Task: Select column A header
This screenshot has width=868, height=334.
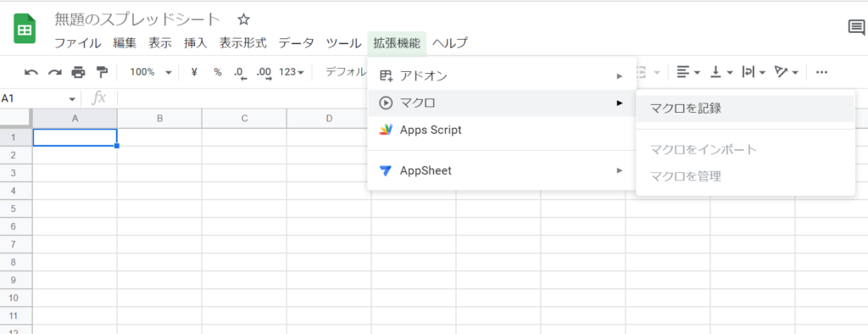Action: coord(75,119)
